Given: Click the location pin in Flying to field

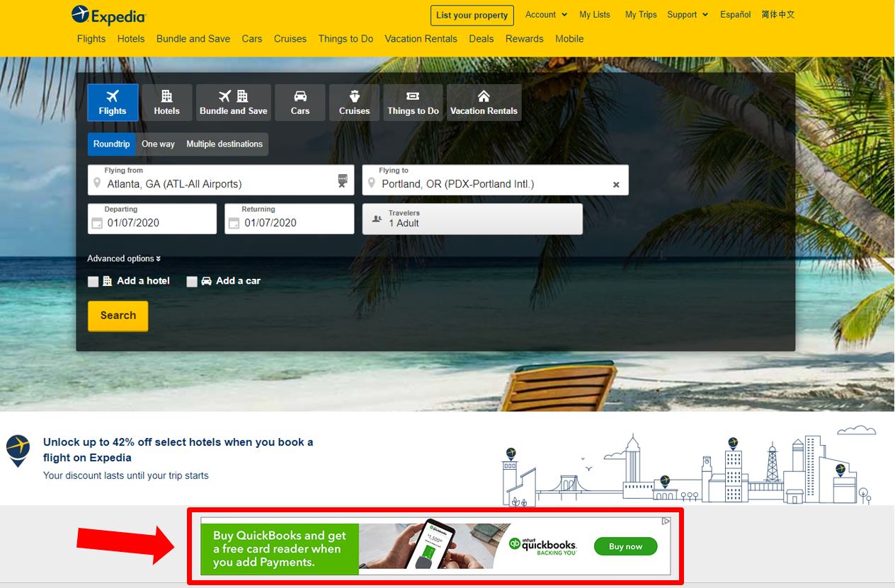Looking at the screenshot, I should (x=371, y=184).
